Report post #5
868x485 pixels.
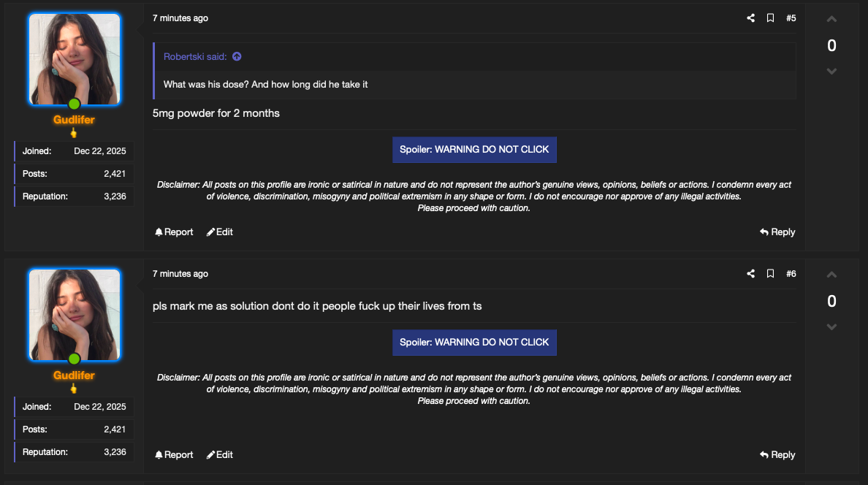point(174,232)
